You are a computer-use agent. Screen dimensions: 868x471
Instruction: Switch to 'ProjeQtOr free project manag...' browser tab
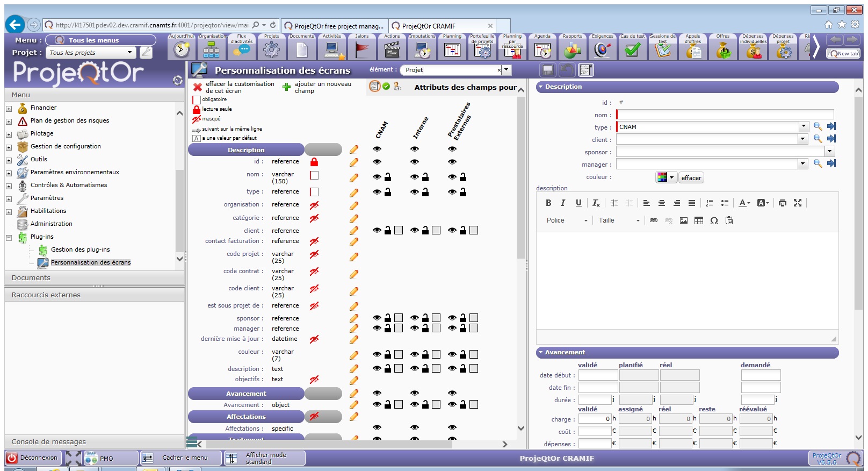[334, 26]
